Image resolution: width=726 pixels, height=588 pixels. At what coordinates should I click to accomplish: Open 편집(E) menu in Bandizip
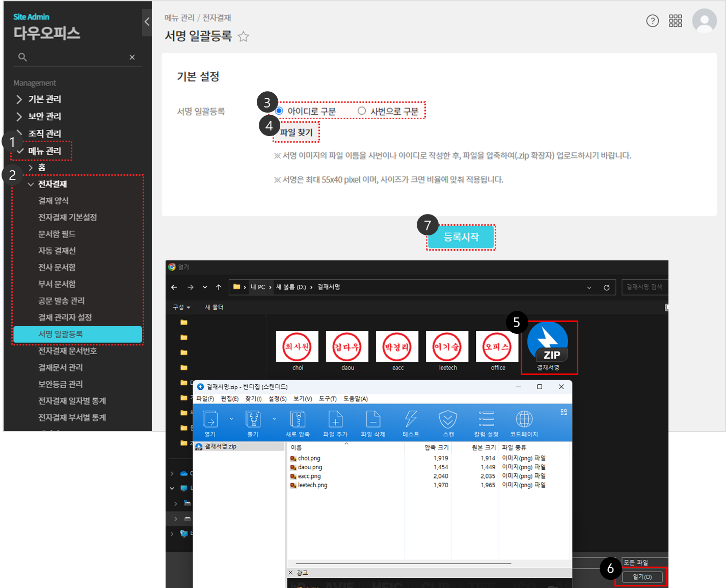click(229, 398)
